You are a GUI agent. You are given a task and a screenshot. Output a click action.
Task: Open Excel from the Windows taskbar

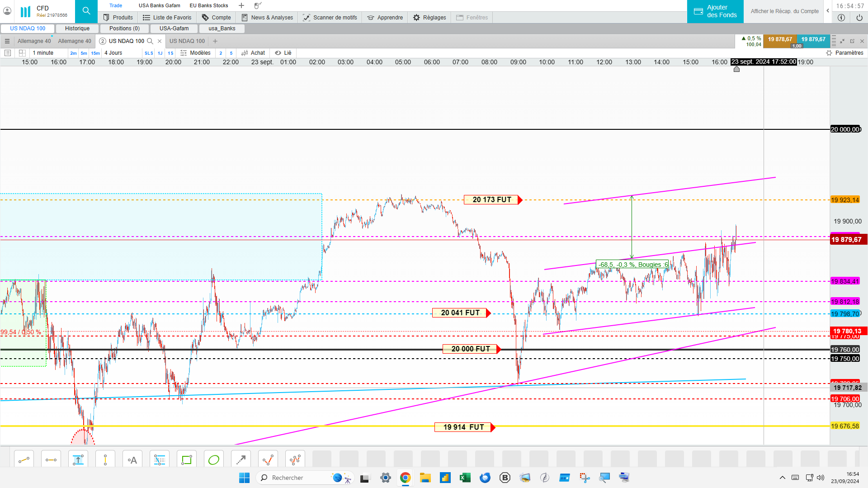coord(465,478)
